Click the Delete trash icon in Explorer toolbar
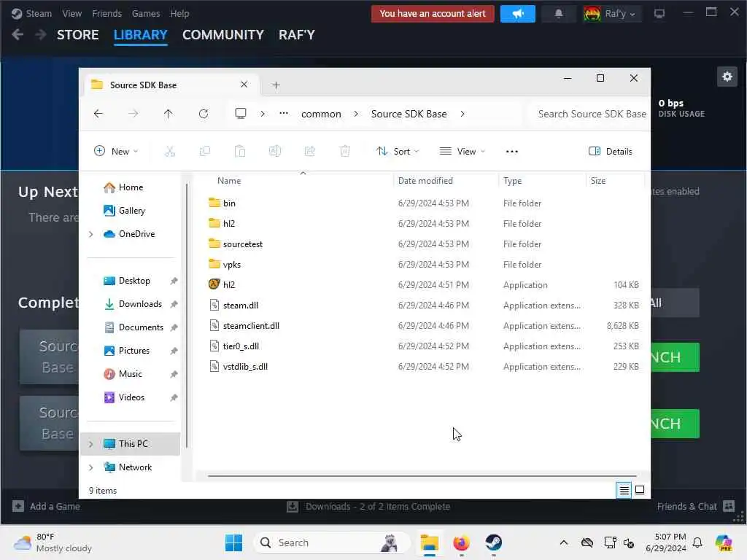The width and height of the screenshot is (747, 560). pyautogui.click(x=345, y=152)
